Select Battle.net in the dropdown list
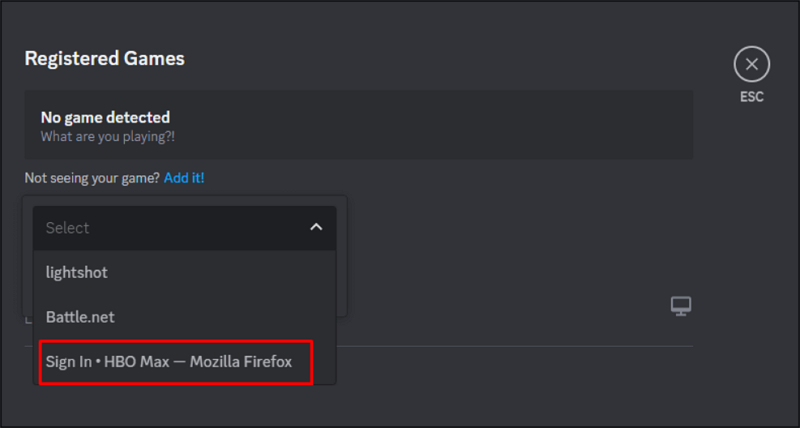This screenshot has height=428, width=800. (x=80, y=317)
